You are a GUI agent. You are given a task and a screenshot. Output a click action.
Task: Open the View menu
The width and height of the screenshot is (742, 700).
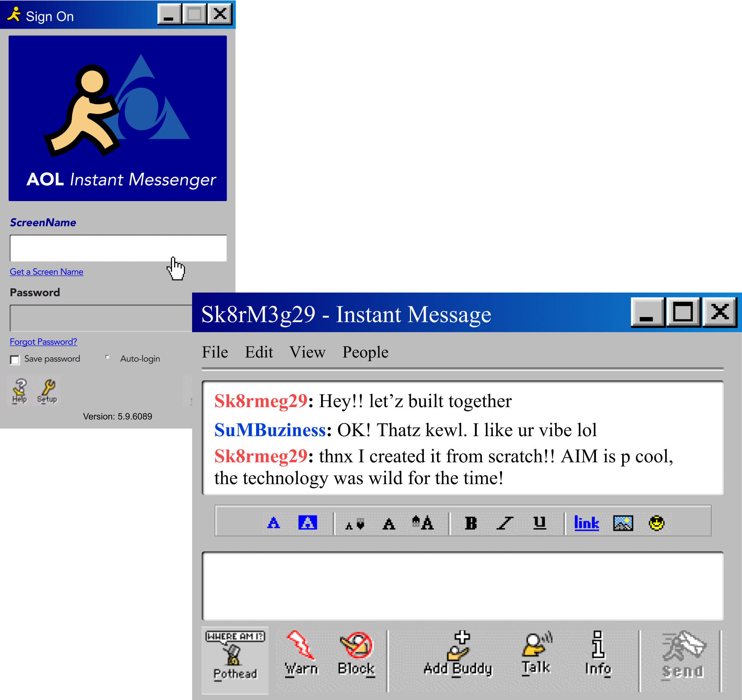coord(308,352)
